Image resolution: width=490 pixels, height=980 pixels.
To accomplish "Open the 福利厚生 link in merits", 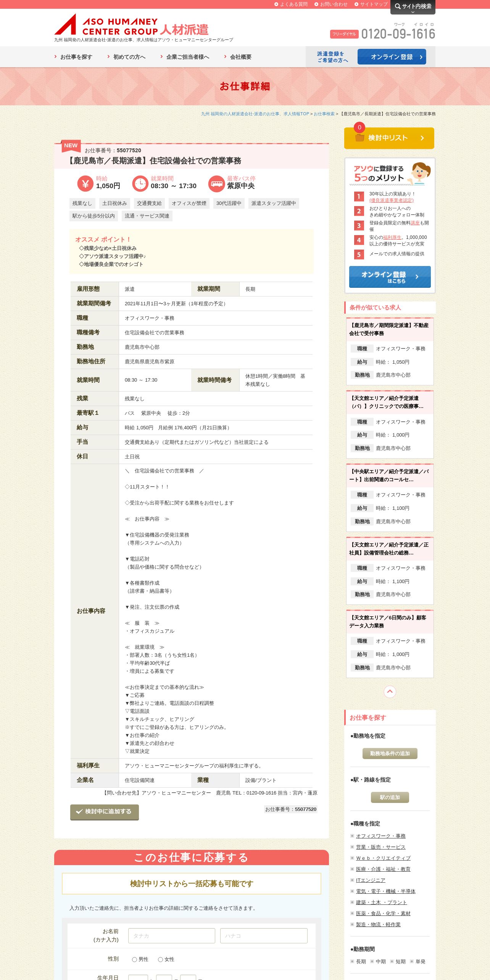I will pos(392,237).
